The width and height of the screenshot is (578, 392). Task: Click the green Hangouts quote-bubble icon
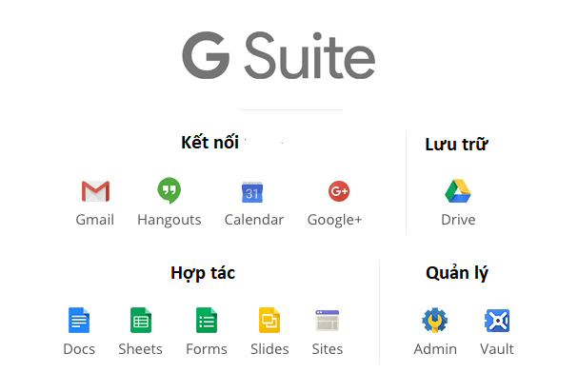(169, 190)
